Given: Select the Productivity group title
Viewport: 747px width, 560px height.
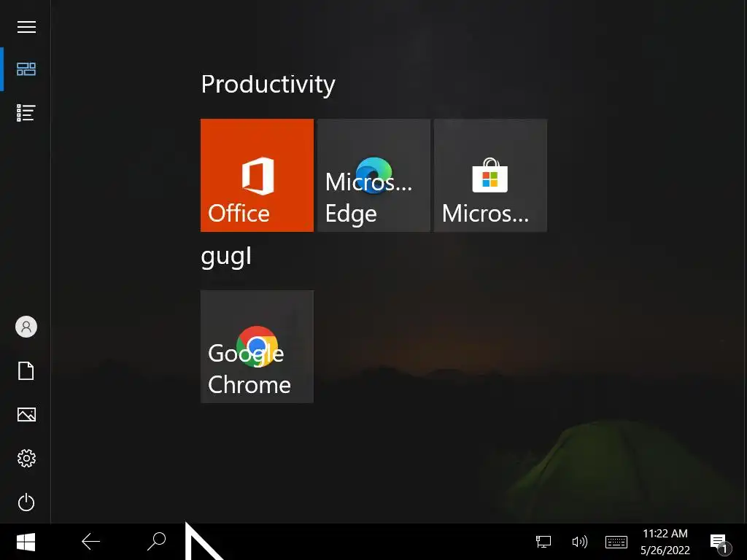Looking at the screenshot, I should 268,85.
